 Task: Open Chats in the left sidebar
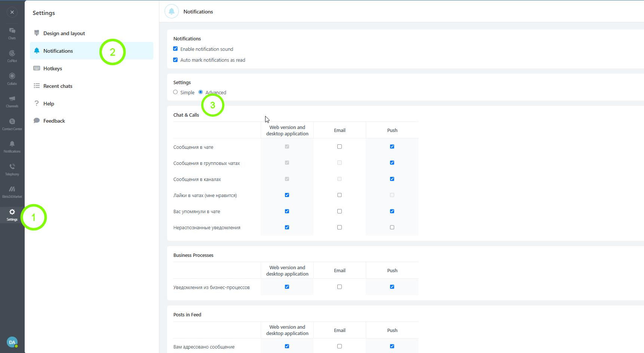[x=12, y=33]
